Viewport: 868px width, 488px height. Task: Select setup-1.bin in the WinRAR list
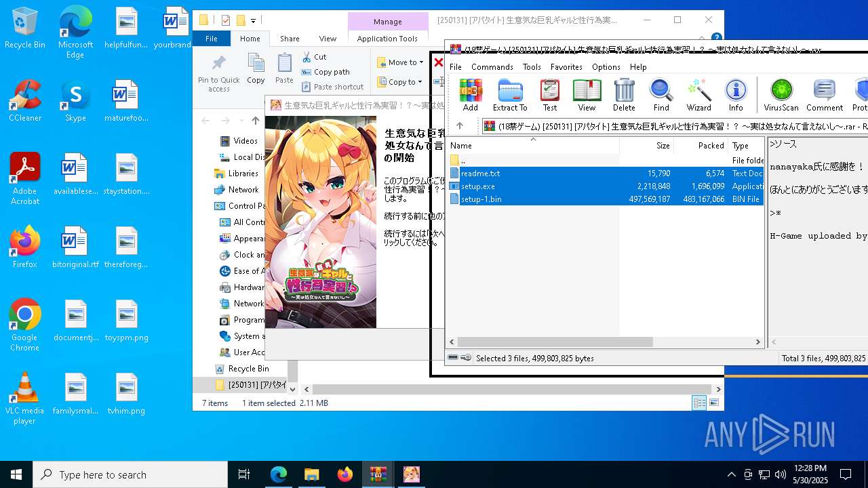pos(605,199)
